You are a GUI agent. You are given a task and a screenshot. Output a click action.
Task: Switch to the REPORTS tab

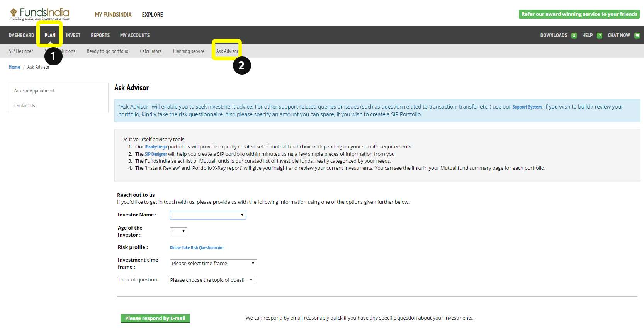[x=100, y=35]
